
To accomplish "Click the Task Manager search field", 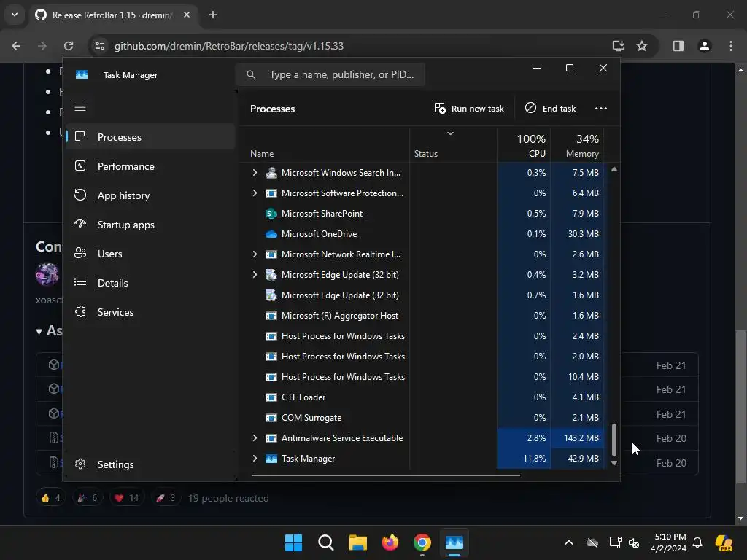I will [x=330, y=75].
